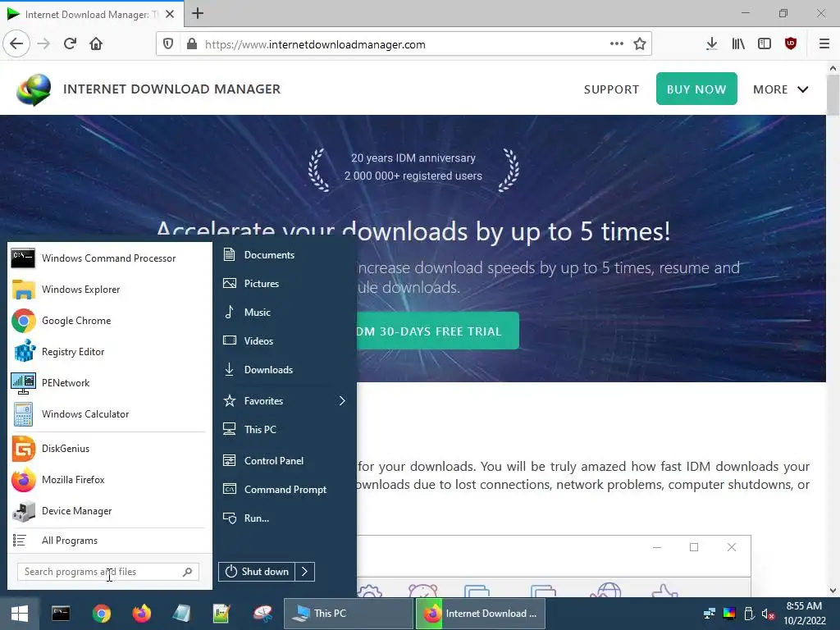
Task: Click the SUPPORT link
Action: pos(611,89)
